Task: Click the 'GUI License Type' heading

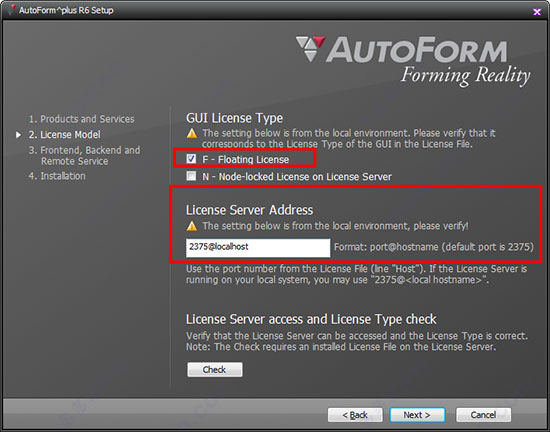Action: (x=234, y=118)
